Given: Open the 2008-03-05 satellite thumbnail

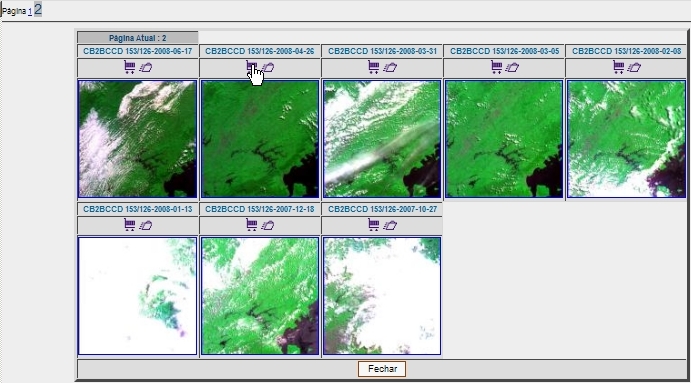Looking at the screenshot, I should tap(504, 139).
